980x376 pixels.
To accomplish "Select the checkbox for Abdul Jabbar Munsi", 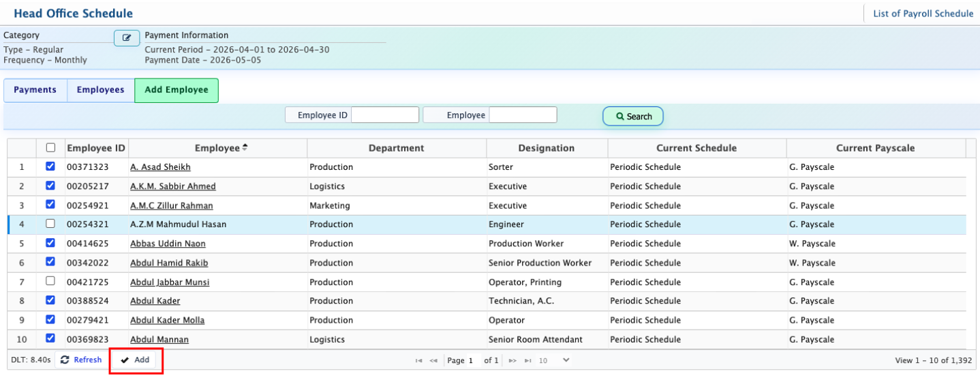I will coord(50,281).
